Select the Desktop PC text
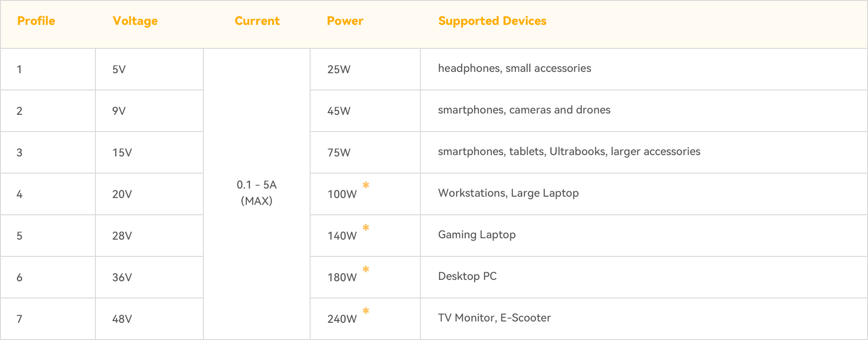Screen dimensions: 868x340 467,276
